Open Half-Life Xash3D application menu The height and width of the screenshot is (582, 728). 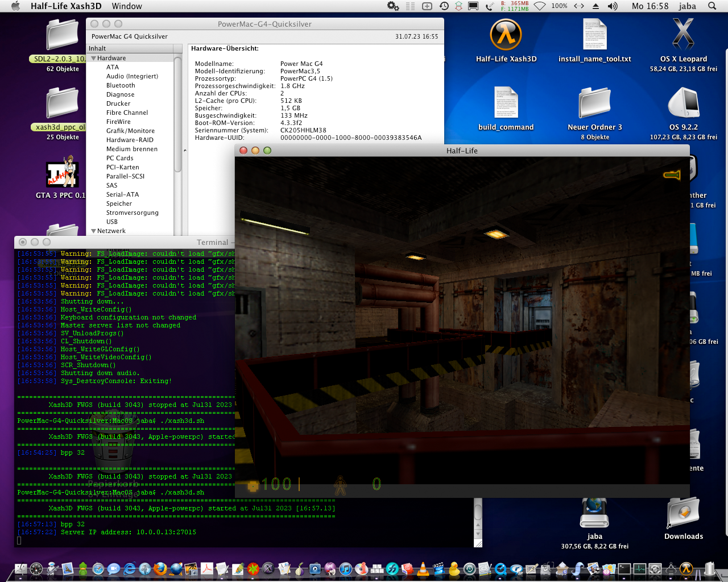(66, 6)
